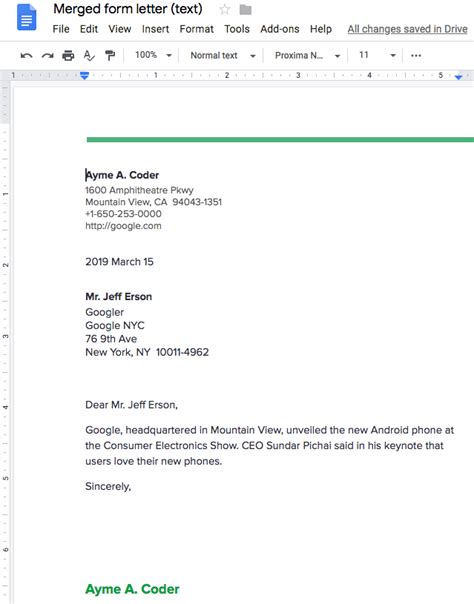Viewport: 474px width, 604px height.
Task: Click the Google NYC line
Action: tap(115, 326)
